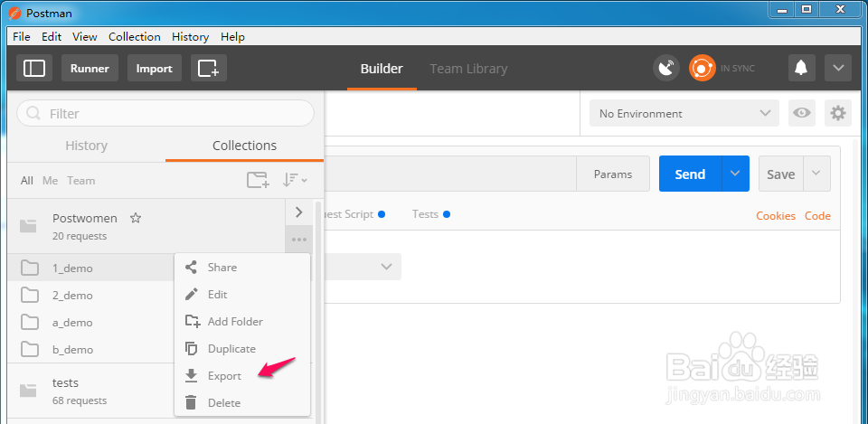Viewport: 868px width, 424px height.
Task: Expand Postwomen collection details arrow
Action: coord(299,212)
